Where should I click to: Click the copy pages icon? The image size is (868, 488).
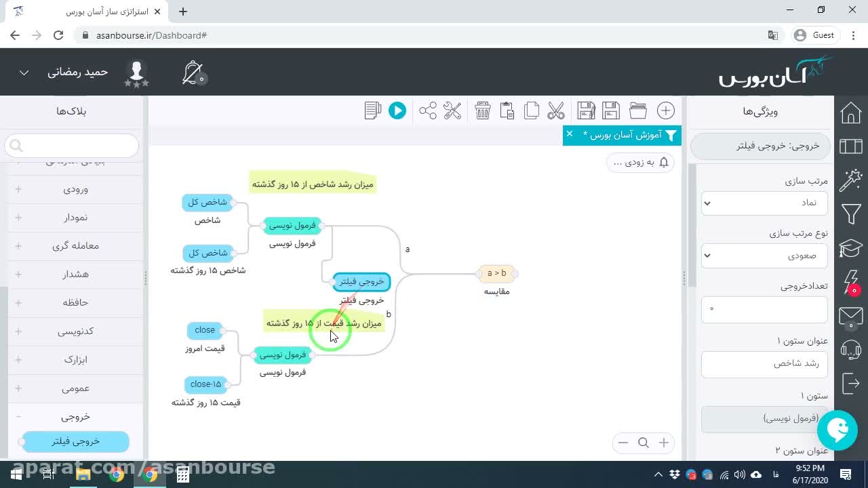[x=532, y=110]
